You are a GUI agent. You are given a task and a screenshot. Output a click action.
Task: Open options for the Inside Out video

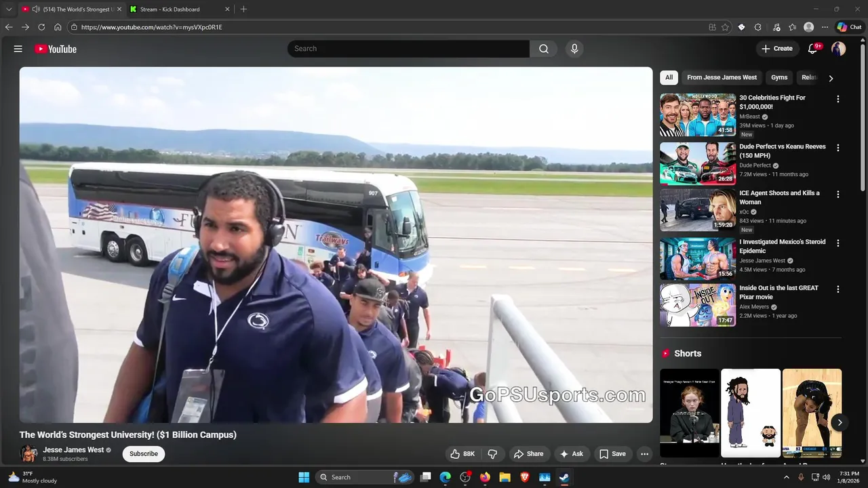(x=838, y=289)
